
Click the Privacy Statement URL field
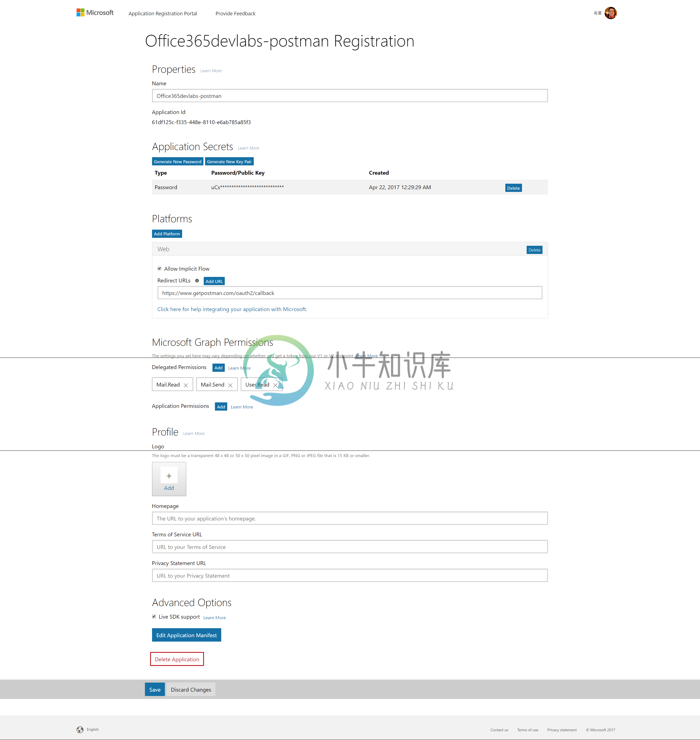coord(350,575)
